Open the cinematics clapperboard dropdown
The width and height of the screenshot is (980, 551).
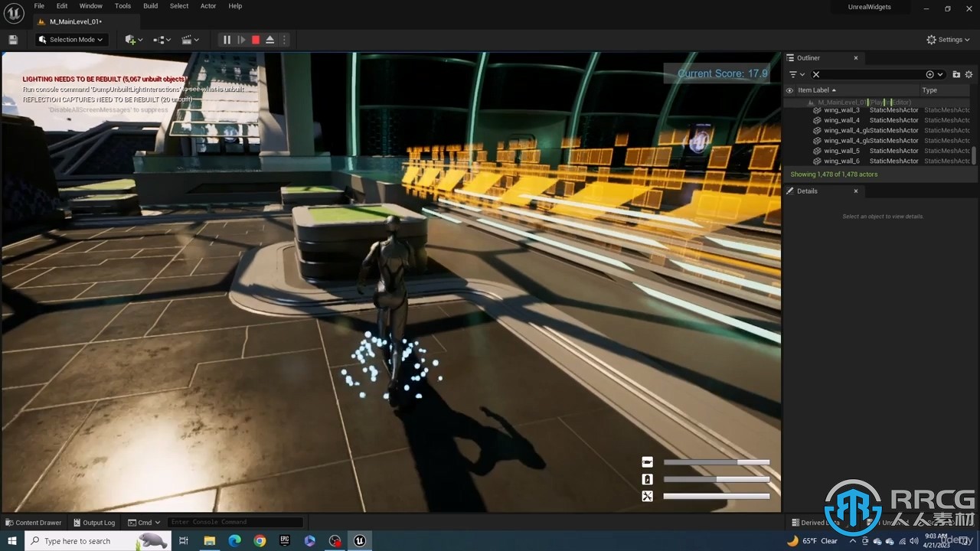coord(191,40)
